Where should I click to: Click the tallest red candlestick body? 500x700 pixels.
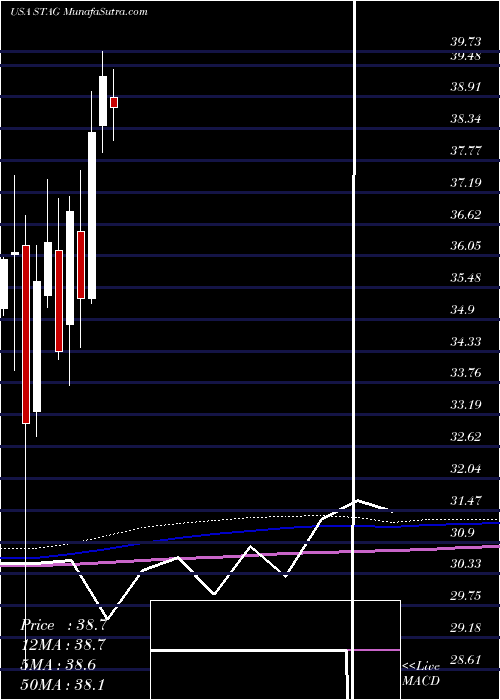(26, 334)
